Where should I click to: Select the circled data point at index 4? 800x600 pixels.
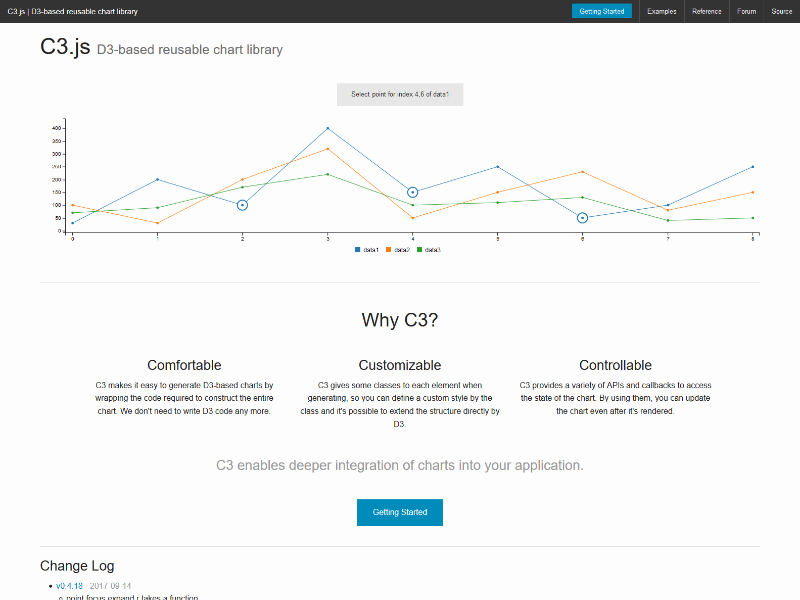tap(411, 191)
